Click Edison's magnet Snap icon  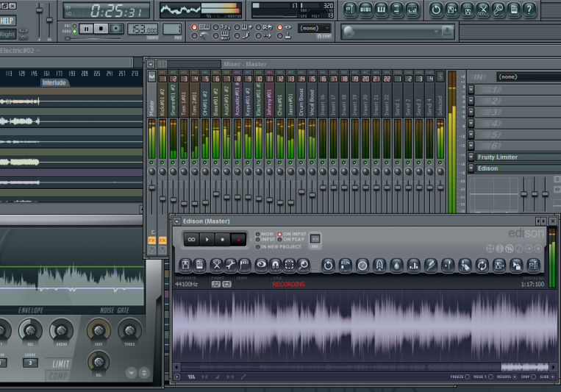pos(275,266)
